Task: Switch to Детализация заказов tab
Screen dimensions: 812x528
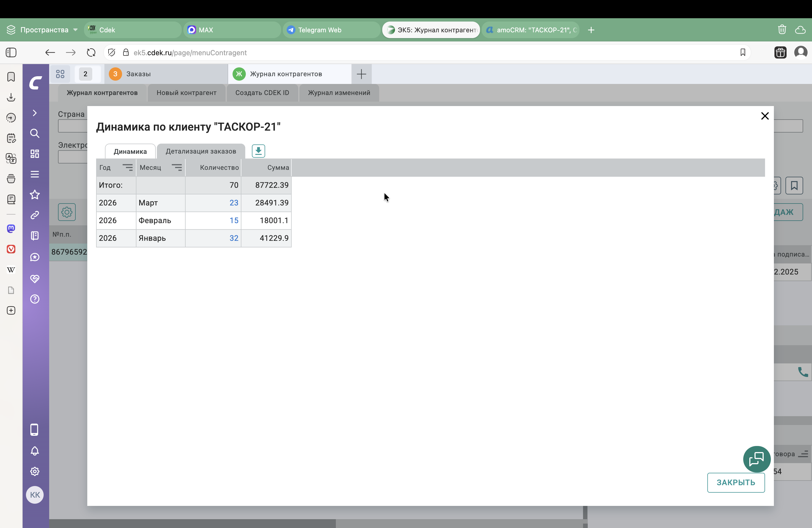Action: tap(201, 151)
